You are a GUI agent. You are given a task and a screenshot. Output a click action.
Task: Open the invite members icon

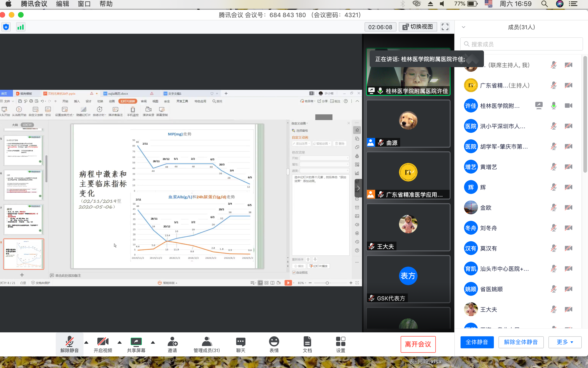coord(172,342)
